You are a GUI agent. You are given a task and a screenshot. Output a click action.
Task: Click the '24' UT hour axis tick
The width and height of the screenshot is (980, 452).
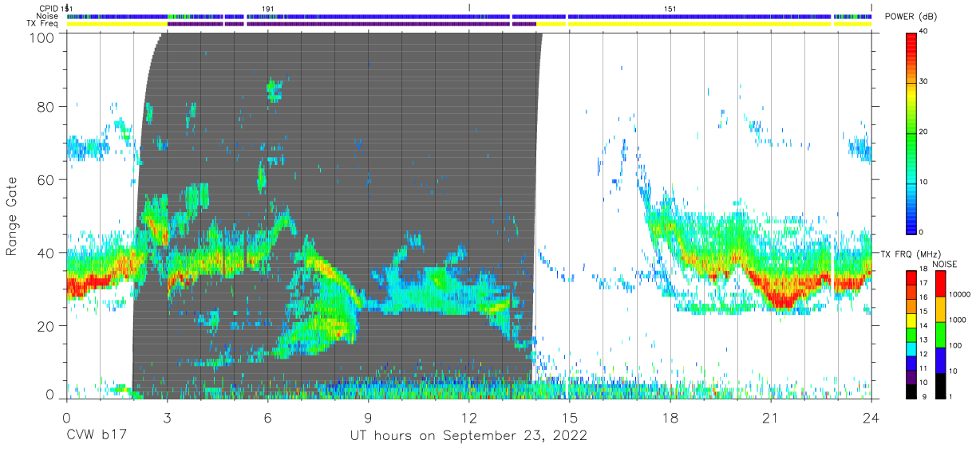871,417
